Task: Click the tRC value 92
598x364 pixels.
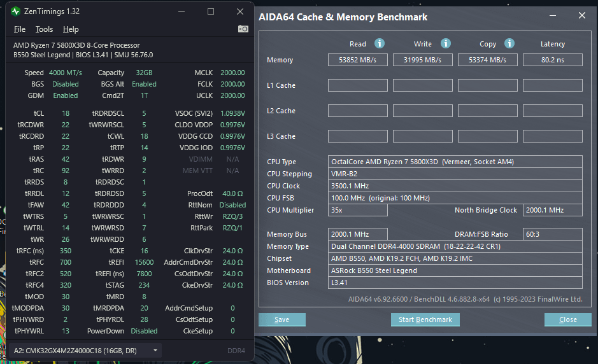Action: click(66, 171)
